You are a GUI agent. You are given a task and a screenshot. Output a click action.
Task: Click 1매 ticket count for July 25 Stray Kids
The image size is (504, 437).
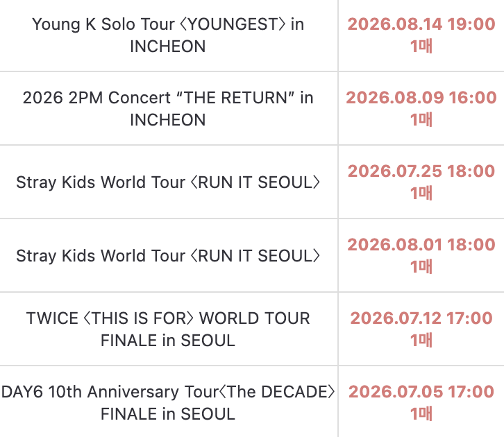click(x=421, y=193)
